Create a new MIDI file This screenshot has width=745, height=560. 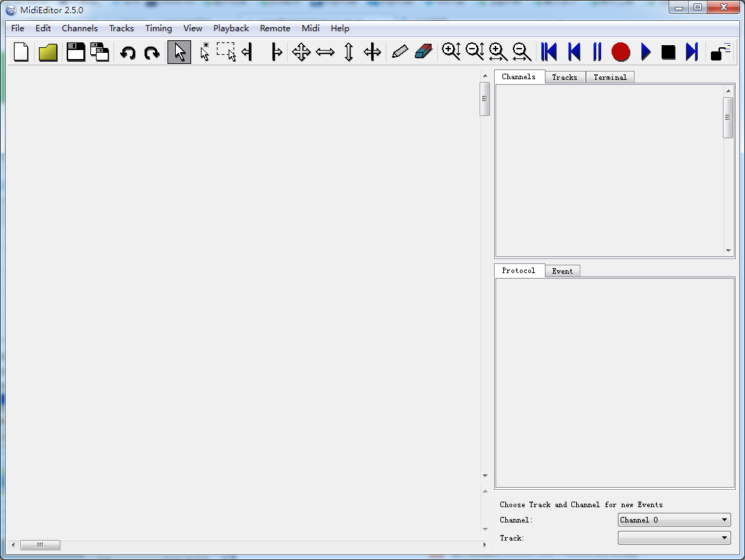21,52
